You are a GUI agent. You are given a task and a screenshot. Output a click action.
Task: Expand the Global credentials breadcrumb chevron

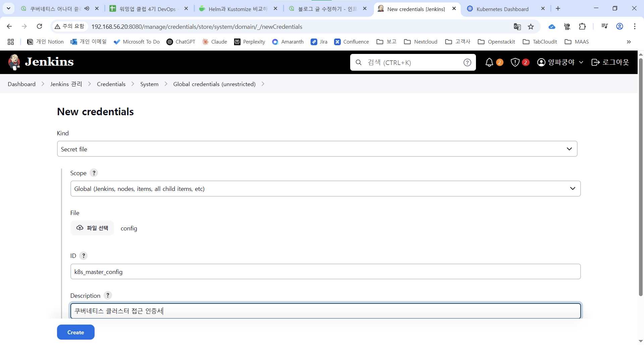pyautogui.click(x=263, y=84)
